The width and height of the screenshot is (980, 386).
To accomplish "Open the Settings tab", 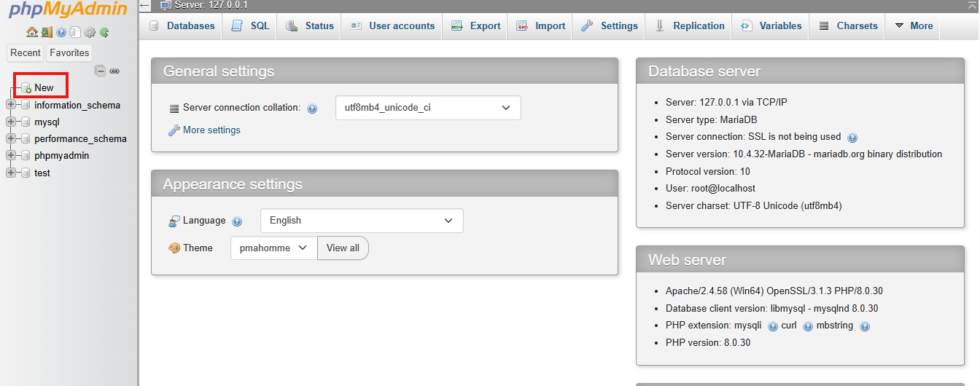I will pos(610,25).
